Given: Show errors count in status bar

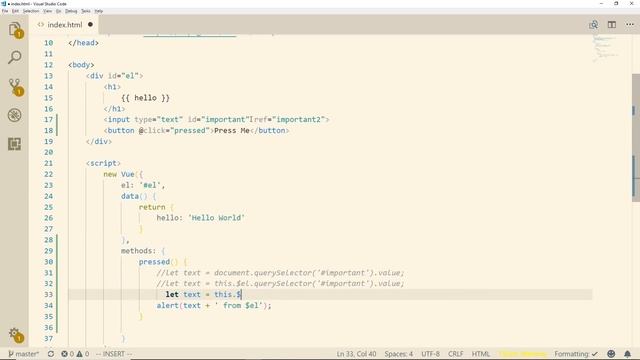Looking at the screenshot, I should 67,354.
